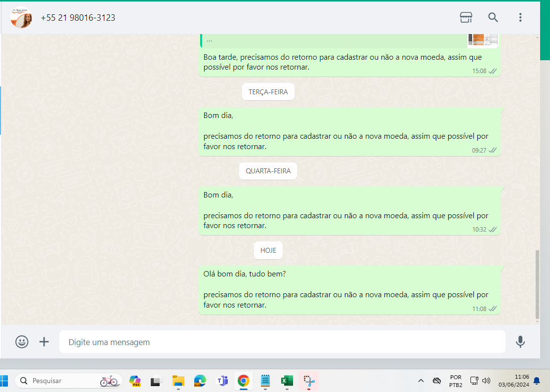Open the volume control in the tray
This screenshot has width=550, height=392.
click(x=486, y=381)
